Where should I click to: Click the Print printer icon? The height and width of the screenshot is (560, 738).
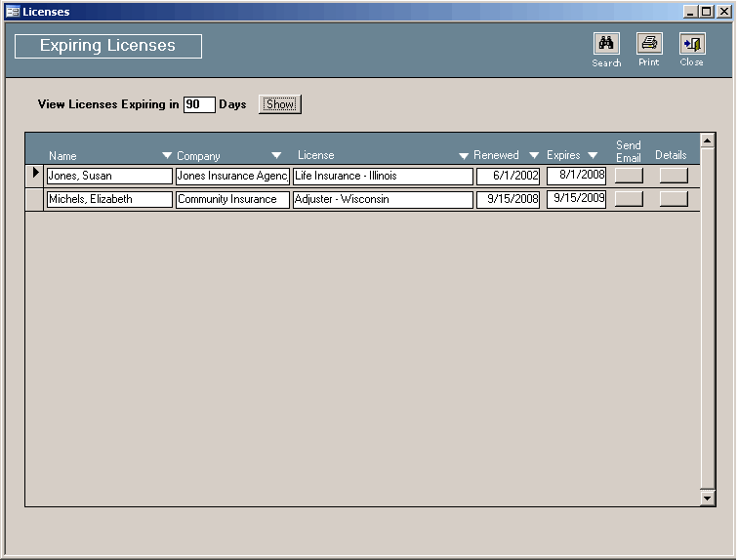tap(649, 44)
